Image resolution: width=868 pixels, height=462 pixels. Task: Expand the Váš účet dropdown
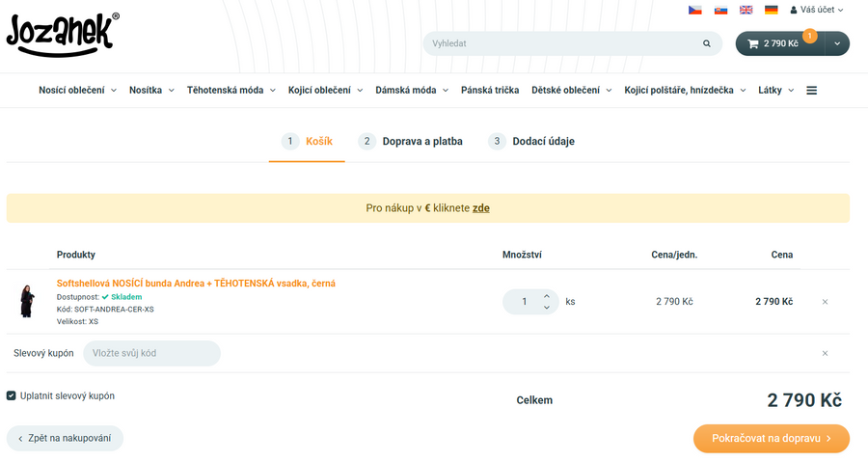[x=816, y=10]
